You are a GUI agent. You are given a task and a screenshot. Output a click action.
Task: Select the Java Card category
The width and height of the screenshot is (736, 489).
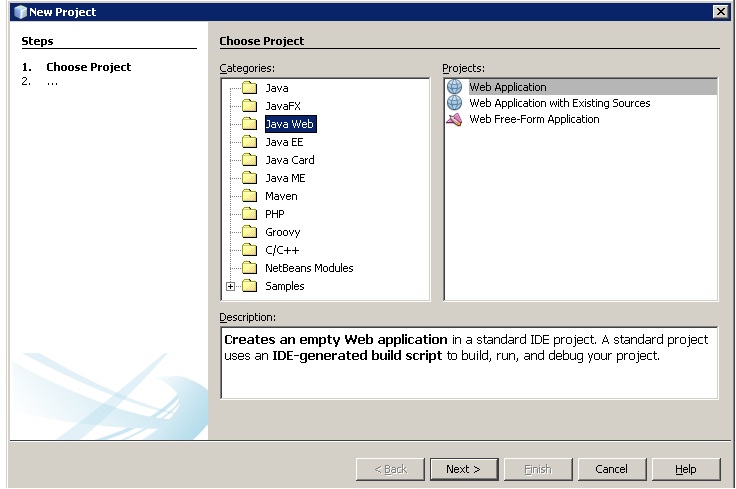(290, 160)
